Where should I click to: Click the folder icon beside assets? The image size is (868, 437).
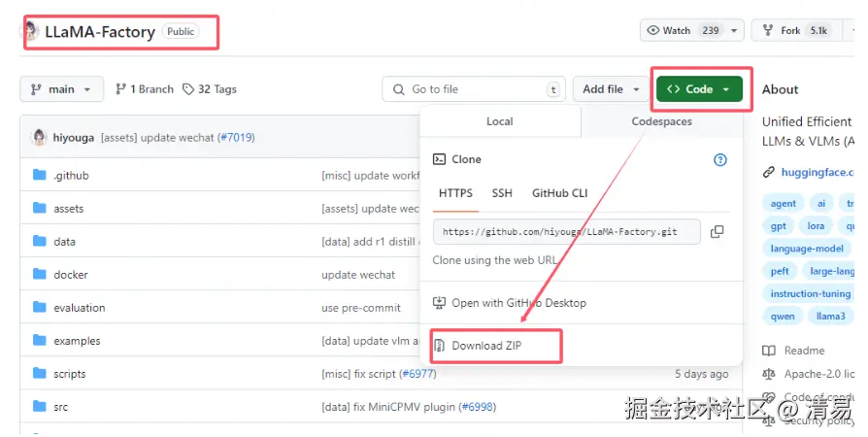point(39,208)
